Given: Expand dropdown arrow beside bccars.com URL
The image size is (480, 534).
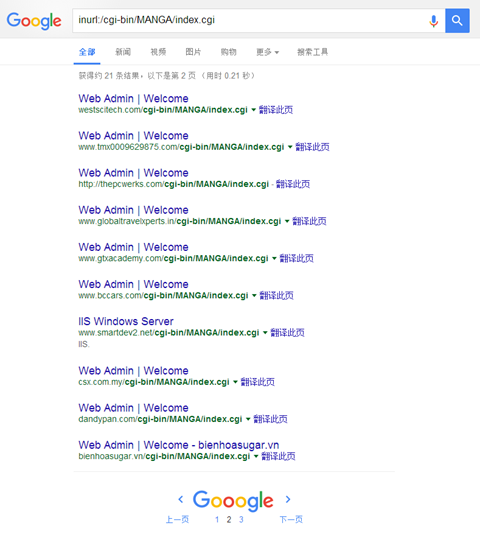Looking at the screenshot, I should (254, 295).
